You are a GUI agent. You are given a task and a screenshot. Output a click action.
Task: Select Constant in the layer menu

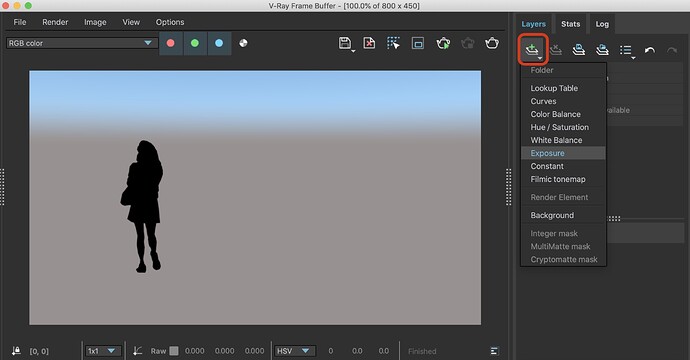click(x=547, y=166)
